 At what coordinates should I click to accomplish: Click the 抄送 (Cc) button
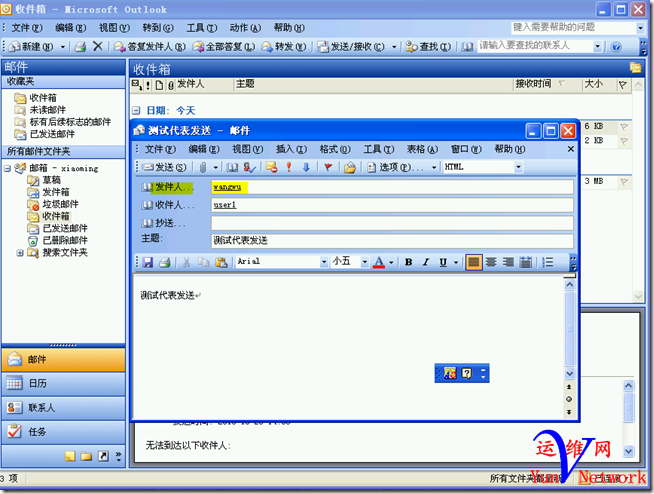tap(164, 223)
